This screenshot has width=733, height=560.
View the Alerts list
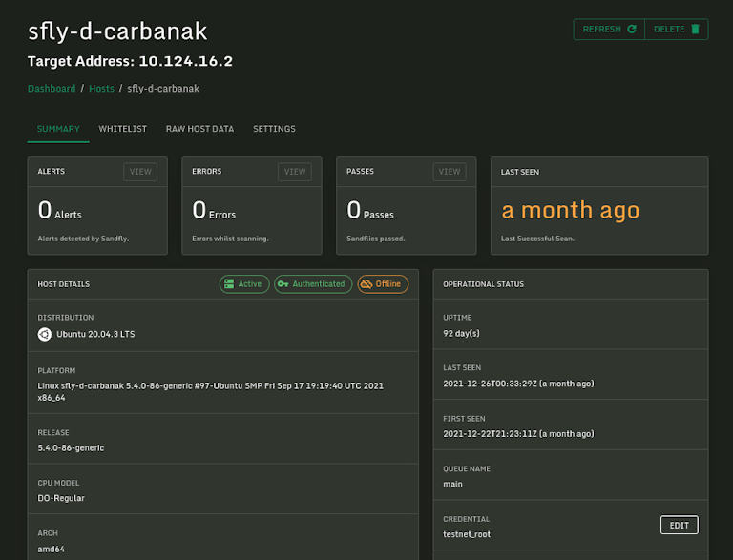(140, 172)
